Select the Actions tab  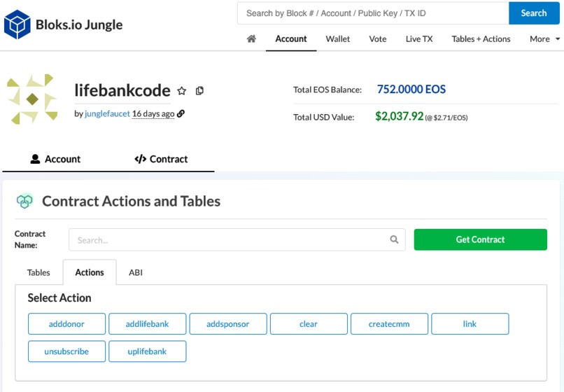tap(90, 272)
